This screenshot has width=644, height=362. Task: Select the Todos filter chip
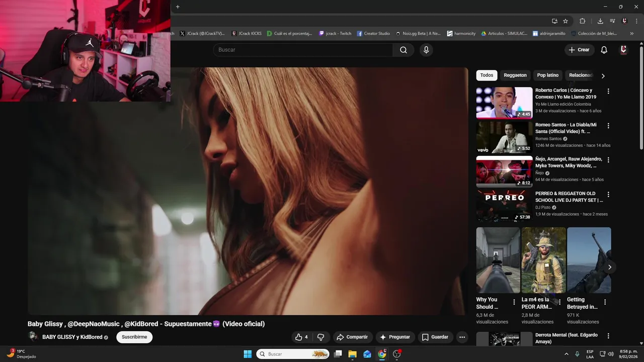pyautogui.click(x=487, y=75)
